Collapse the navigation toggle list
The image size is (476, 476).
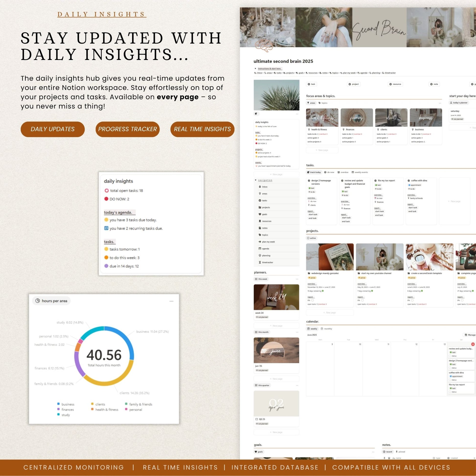tap(256, 180)
